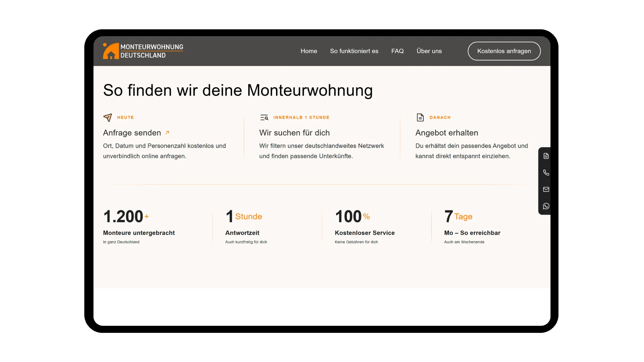Click the DANACH step label
Image resolution: width=644 pixels, height=362 pixels.
coord(440,117)
